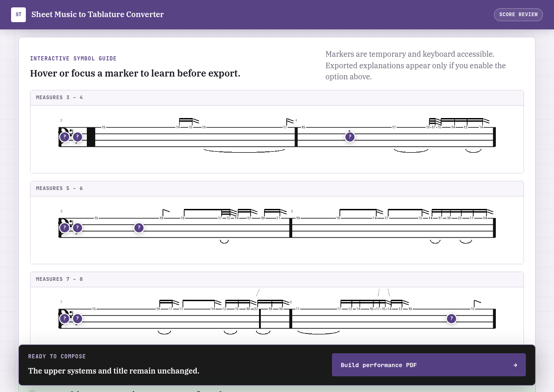The height and width of the screenshot is (392, 554).
Task: Focus first help marker in Measures 7 – 8
Action: coord(65,319)
